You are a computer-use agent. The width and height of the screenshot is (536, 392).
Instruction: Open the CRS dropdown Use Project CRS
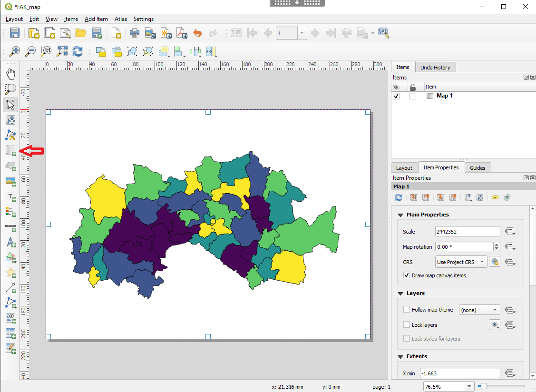coord(461,262)
